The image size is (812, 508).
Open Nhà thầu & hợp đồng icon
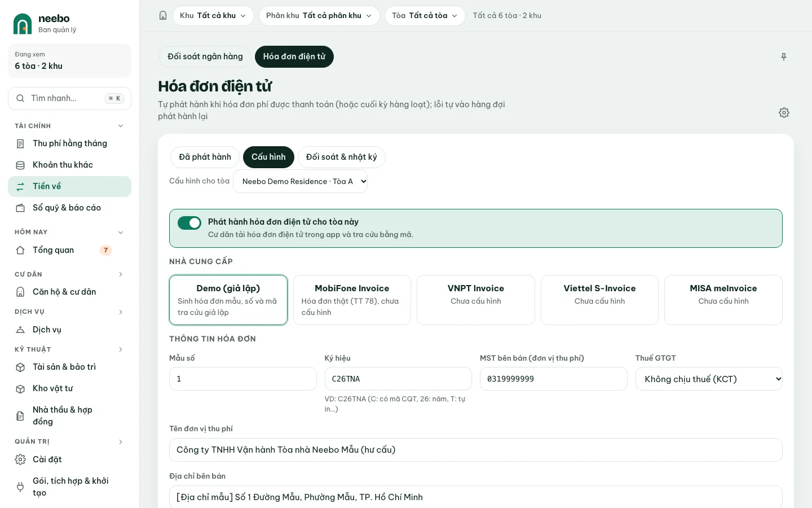(x=20, y=416)
